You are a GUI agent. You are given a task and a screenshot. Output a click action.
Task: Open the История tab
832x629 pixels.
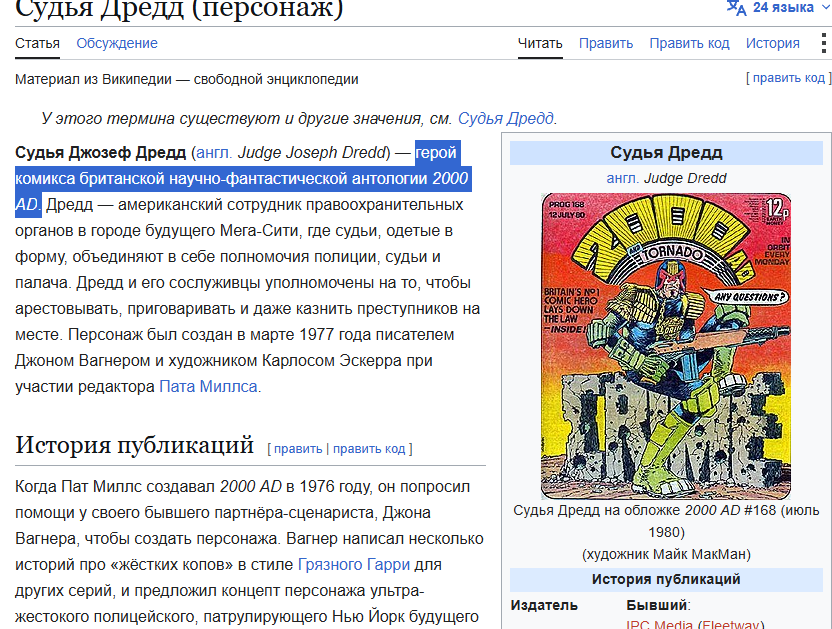click(x=773, y=43)
